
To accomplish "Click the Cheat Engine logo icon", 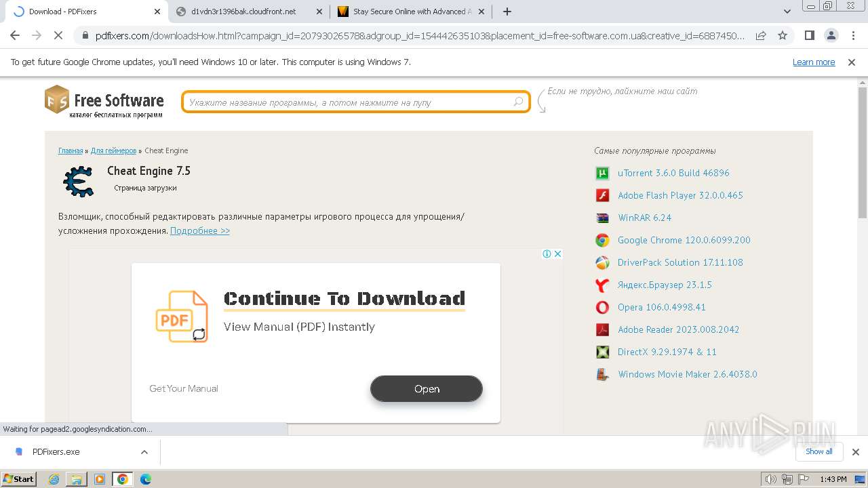I will point(78,181).
